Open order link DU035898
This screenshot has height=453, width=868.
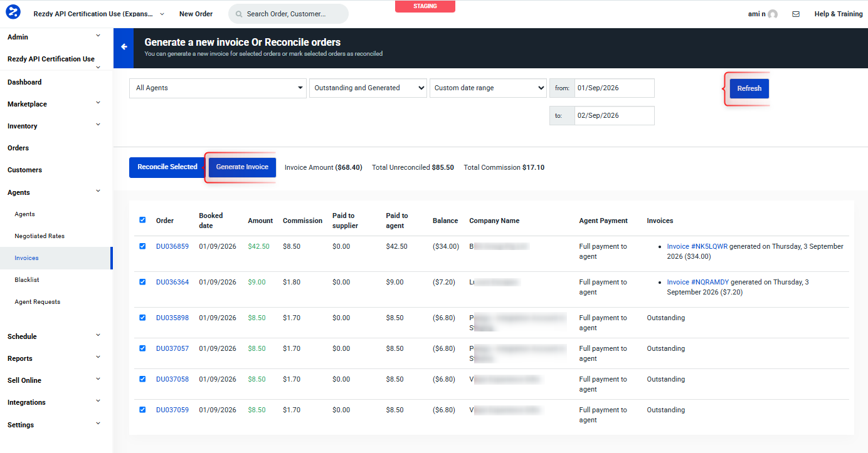[172, 318]
